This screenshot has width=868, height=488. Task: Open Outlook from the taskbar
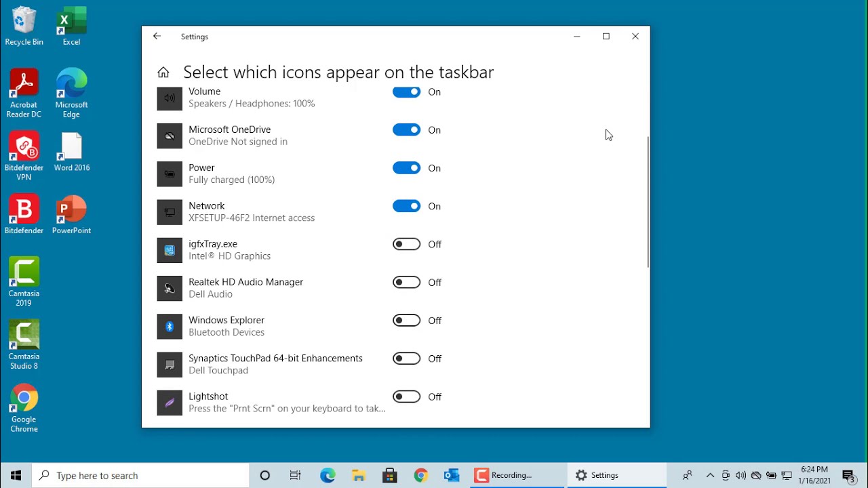(x=452, y=476)
